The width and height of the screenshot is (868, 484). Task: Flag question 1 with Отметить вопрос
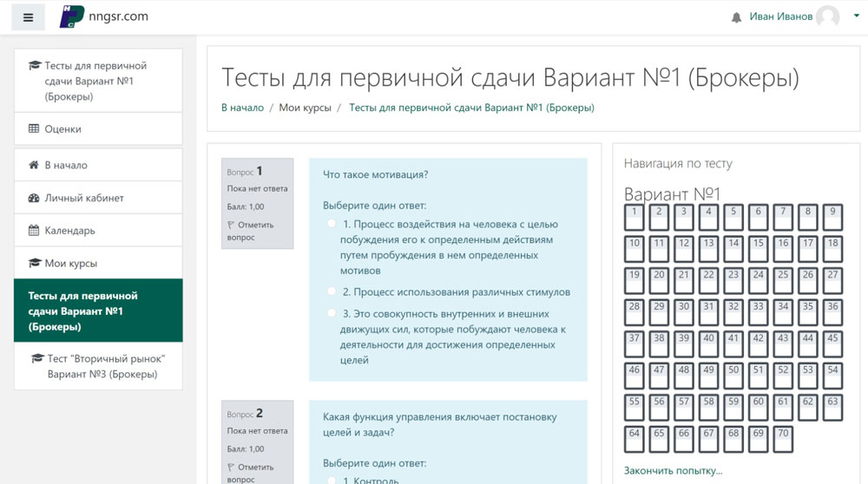pyautogui.click(x=250, y=232)
